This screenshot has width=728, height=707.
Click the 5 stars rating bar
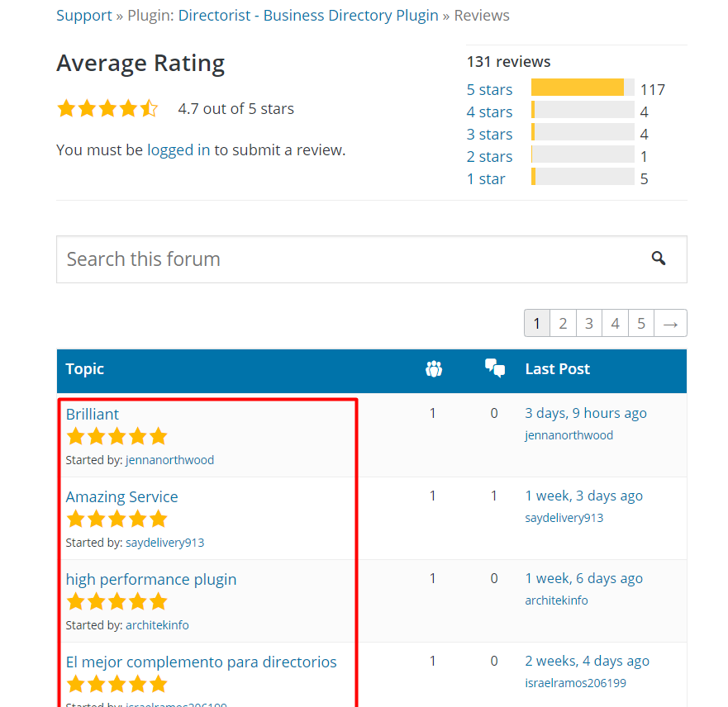(x=583, y=88)
